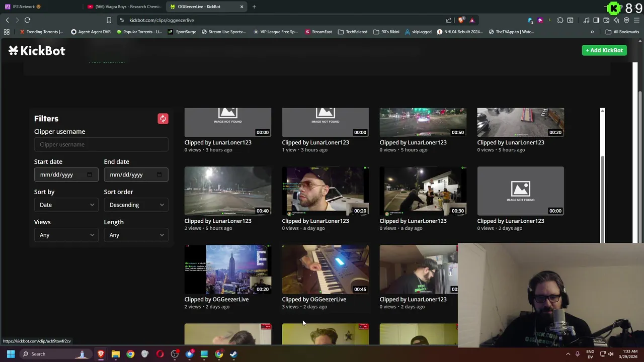Open the apps grid icon in bookmarks bar
Image resolution: width=644 pixels, height=362 pixels.
click(x=7, y=32)
